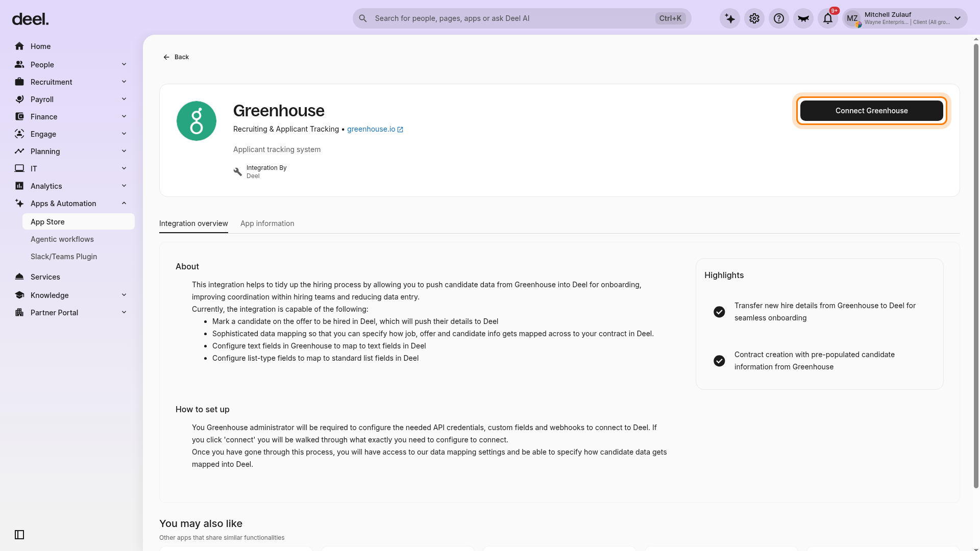This screenshot has height=551, width=980.
Task: Select the Payroll sidebar icon
Action: 19,99
